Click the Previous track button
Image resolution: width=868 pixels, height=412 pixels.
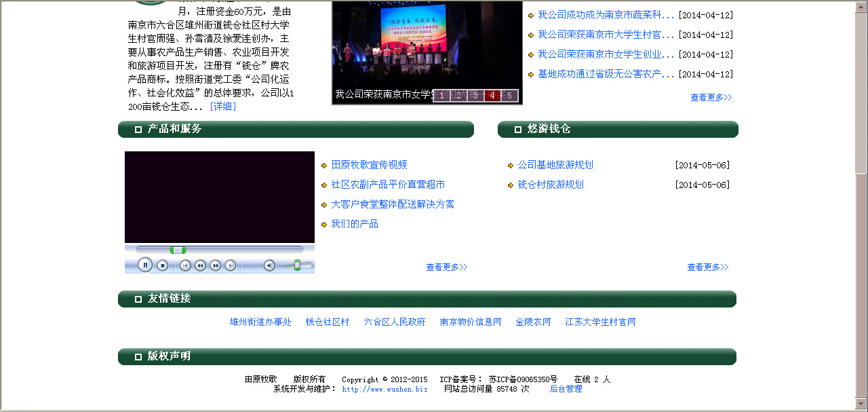pyautogui.click(x=185, y=266)
